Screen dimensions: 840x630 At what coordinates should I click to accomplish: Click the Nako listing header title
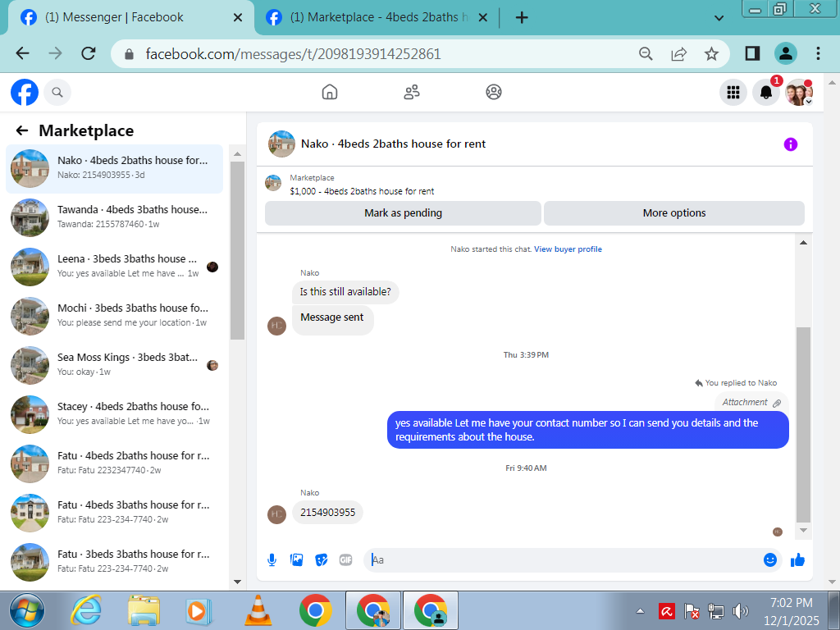(393, 144)
